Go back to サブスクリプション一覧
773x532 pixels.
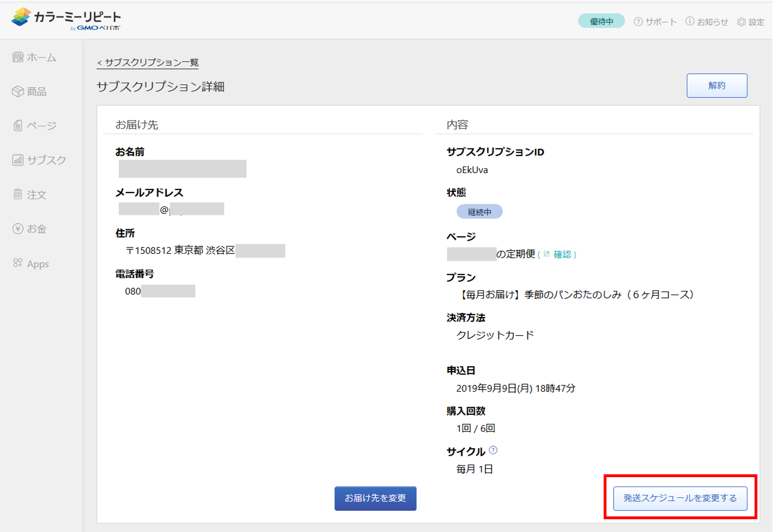(x=148, y=62)
